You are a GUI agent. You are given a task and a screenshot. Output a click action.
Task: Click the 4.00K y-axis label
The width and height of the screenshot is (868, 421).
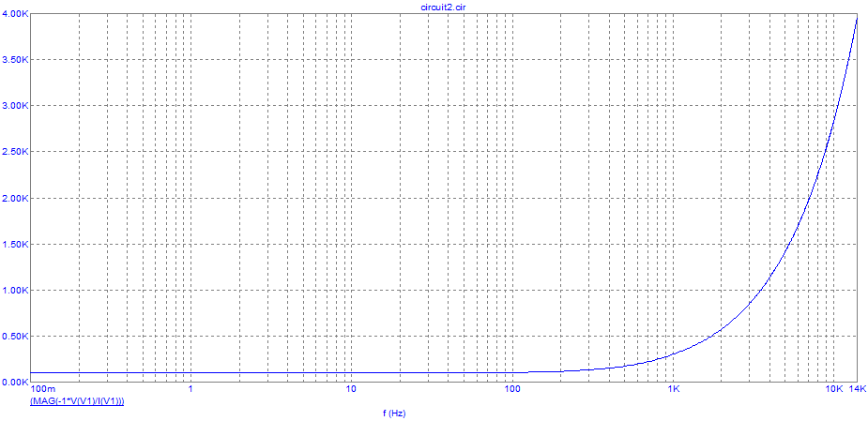15,13
